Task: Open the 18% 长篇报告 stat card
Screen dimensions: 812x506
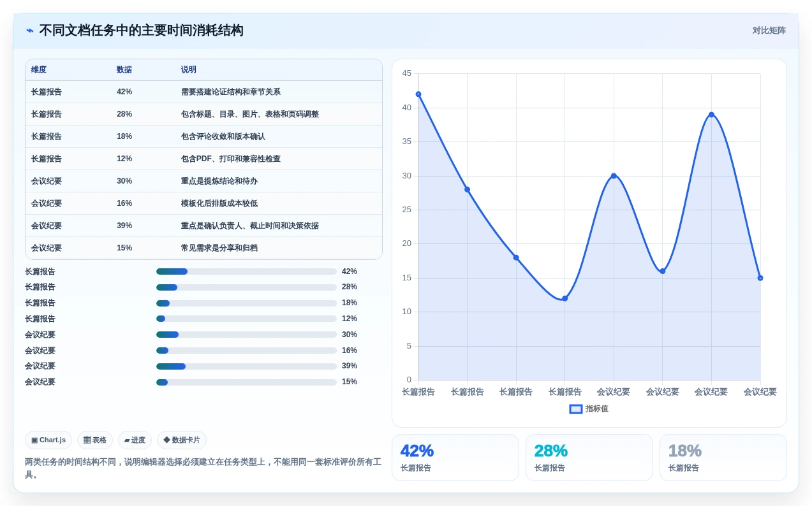Action: click(723, 458)
